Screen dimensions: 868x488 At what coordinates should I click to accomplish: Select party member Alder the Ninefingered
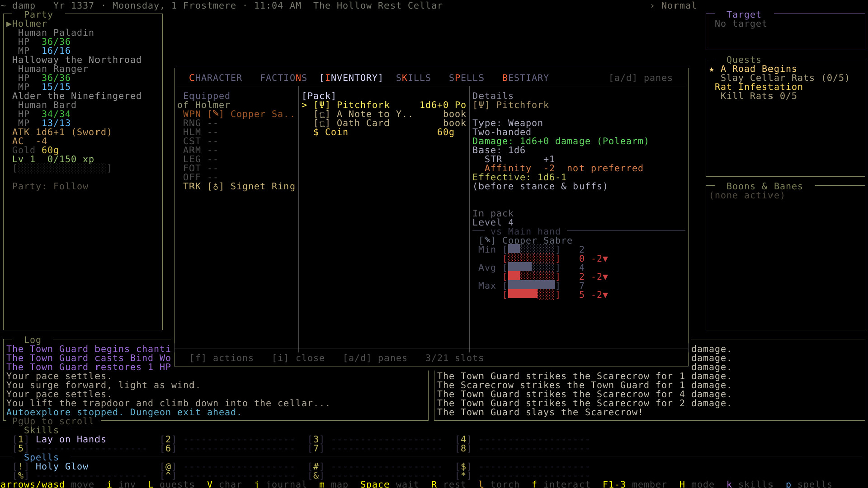pos(77,96)
